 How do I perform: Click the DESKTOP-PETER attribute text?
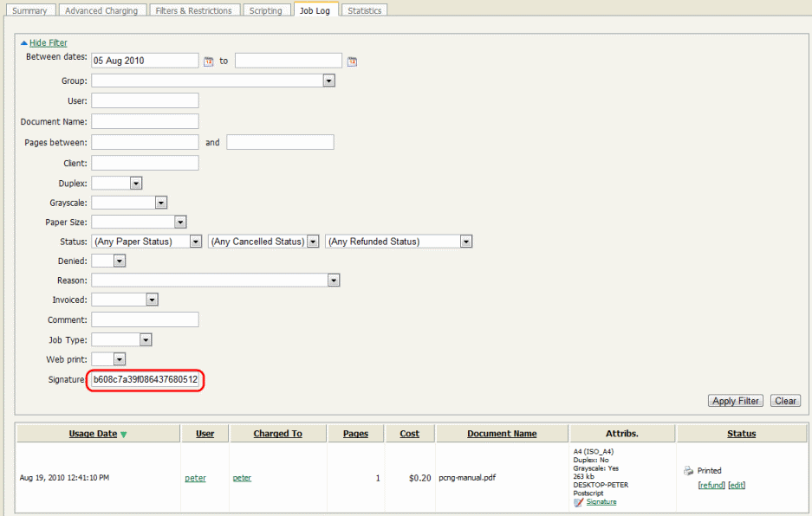[x=601, y=485]
